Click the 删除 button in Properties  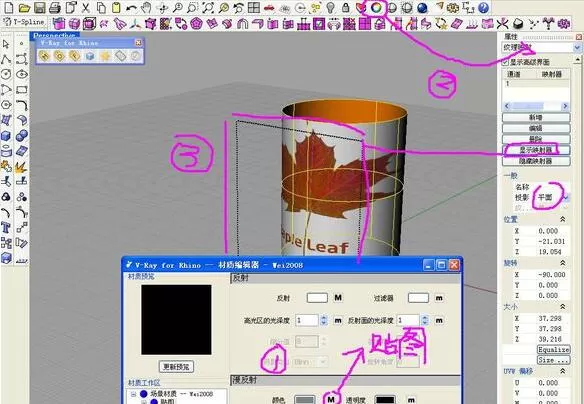point(536,139)
